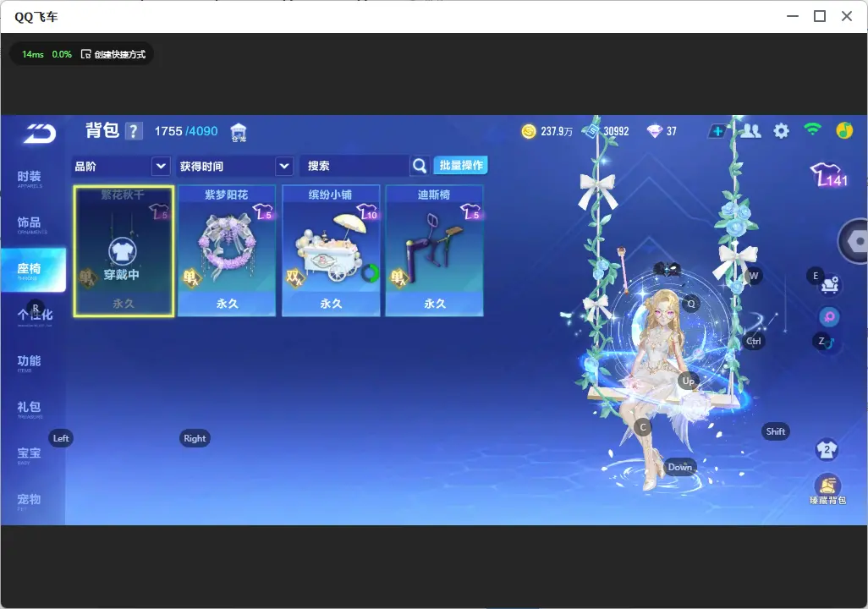Screen dimensions: 868x609
Task: Select the 座椅 tab
Action: (33, 270)
